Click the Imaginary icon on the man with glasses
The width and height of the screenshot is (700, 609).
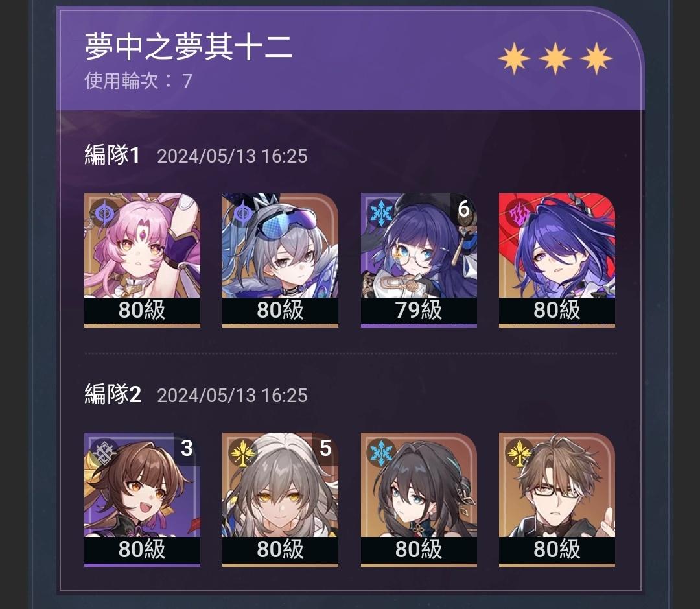[519, 451]
